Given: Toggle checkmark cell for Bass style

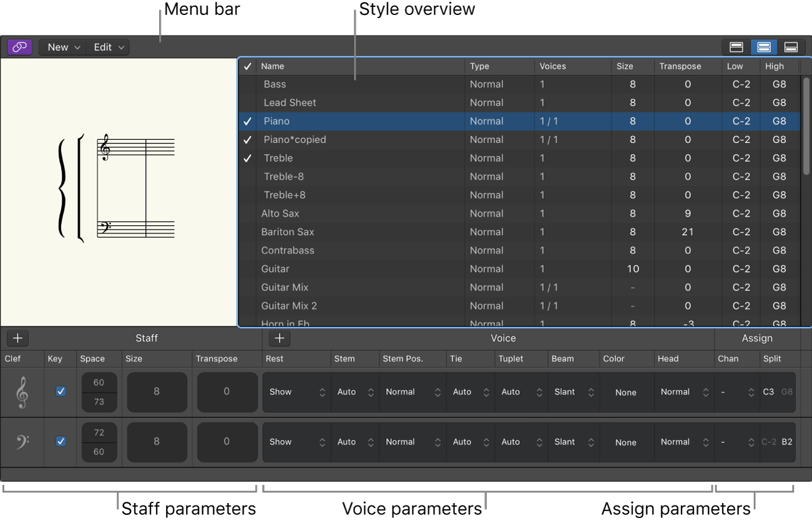Looking at the screenshot, I should pyautogui.click(x=248, y=84).
